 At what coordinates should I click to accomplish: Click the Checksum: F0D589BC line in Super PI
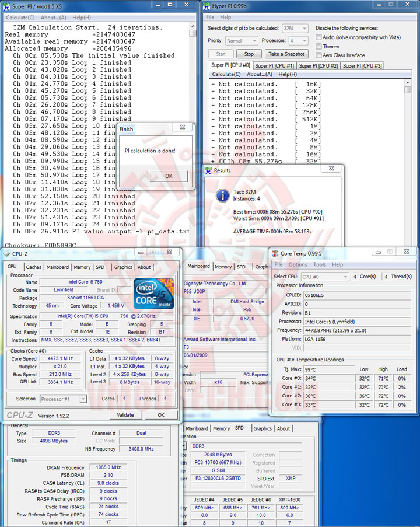(40, 245)
